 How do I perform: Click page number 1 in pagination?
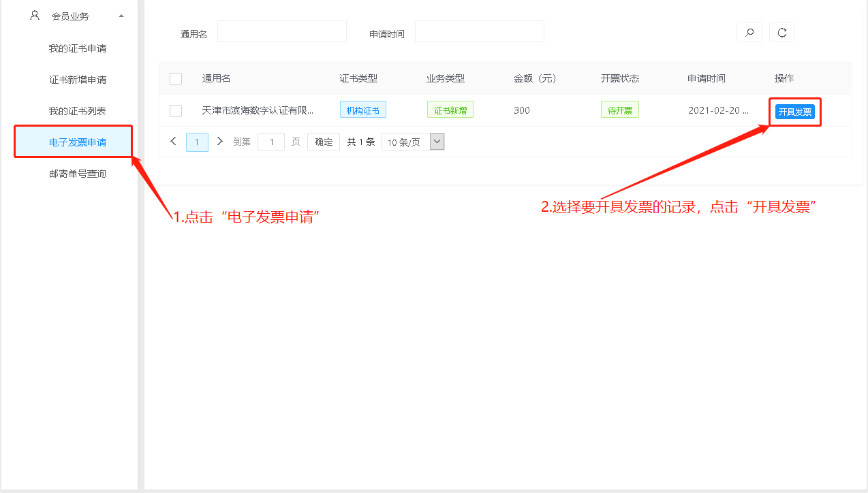coord(197,142)
